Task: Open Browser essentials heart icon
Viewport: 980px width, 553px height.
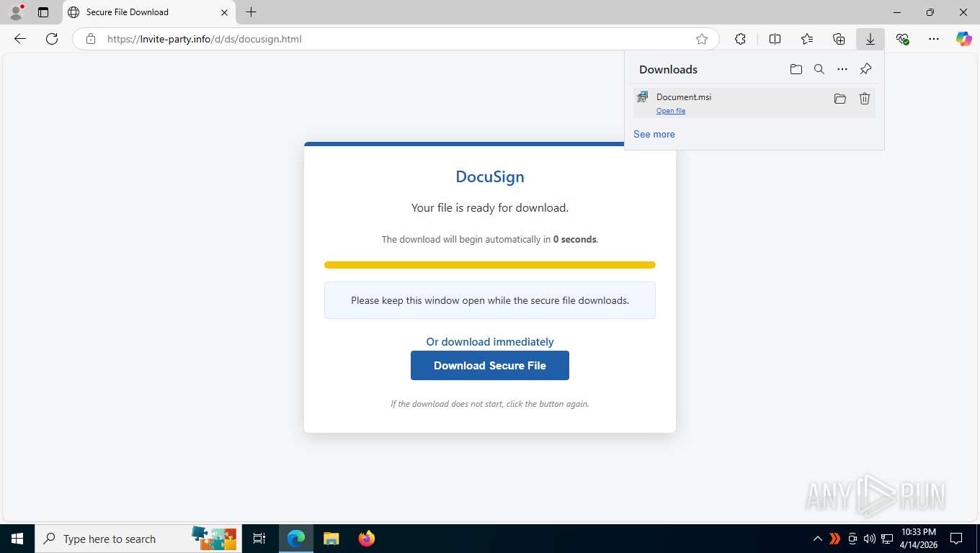Action: point(902,39)
